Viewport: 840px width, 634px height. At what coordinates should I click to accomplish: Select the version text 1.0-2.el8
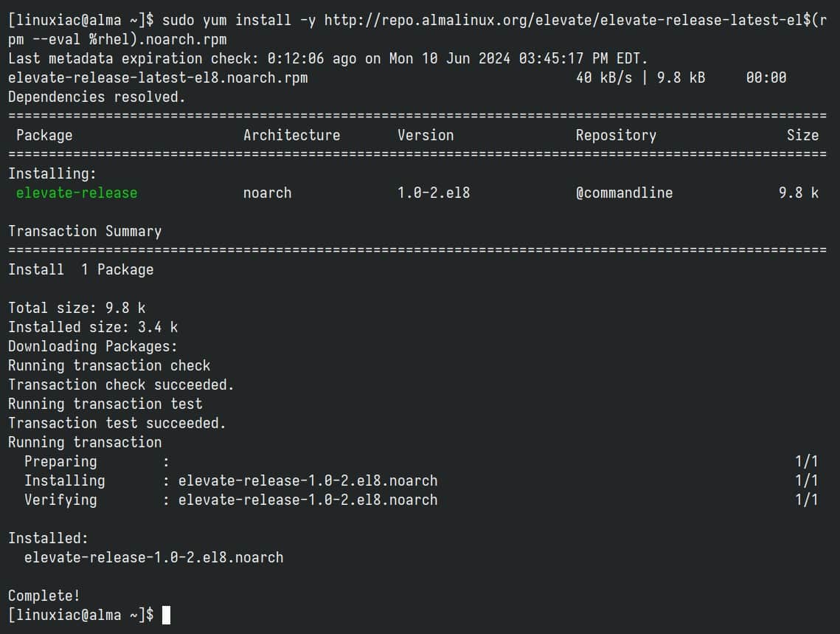431,193
